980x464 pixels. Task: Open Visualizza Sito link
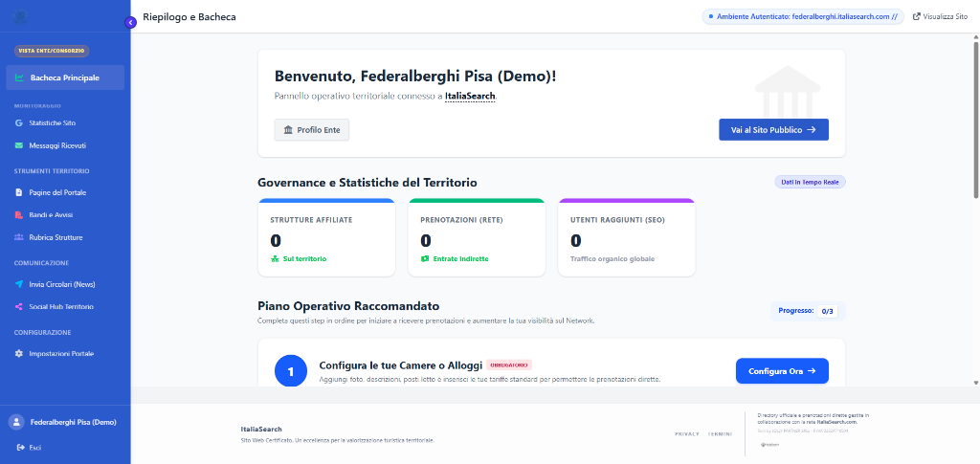click(941, 17)
